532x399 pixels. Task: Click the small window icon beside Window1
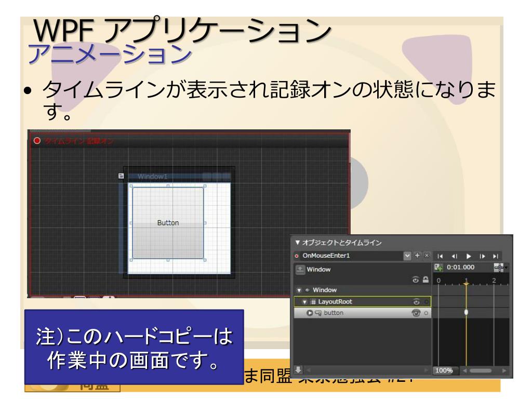(x=121, y=176)
